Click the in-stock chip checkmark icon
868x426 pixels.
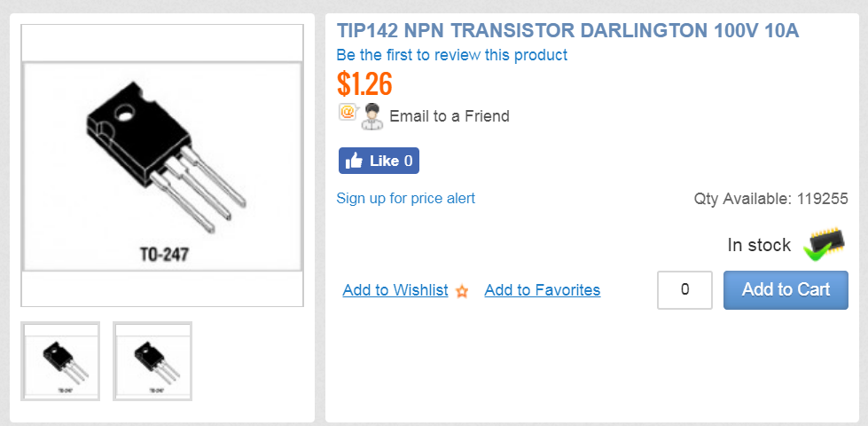coord(825,242)
